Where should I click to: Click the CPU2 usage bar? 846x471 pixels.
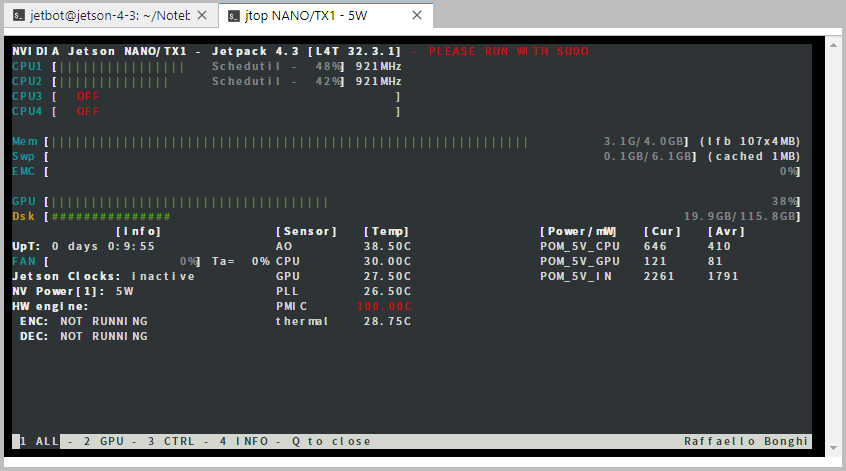[113, 82]
